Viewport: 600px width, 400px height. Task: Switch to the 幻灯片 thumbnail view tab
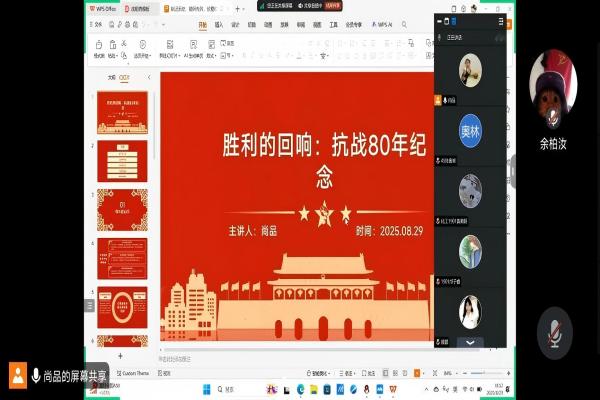[x=125, y=76]
